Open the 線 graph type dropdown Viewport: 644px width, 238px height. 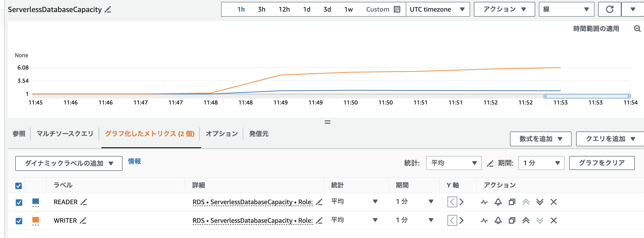coord(566,9)
